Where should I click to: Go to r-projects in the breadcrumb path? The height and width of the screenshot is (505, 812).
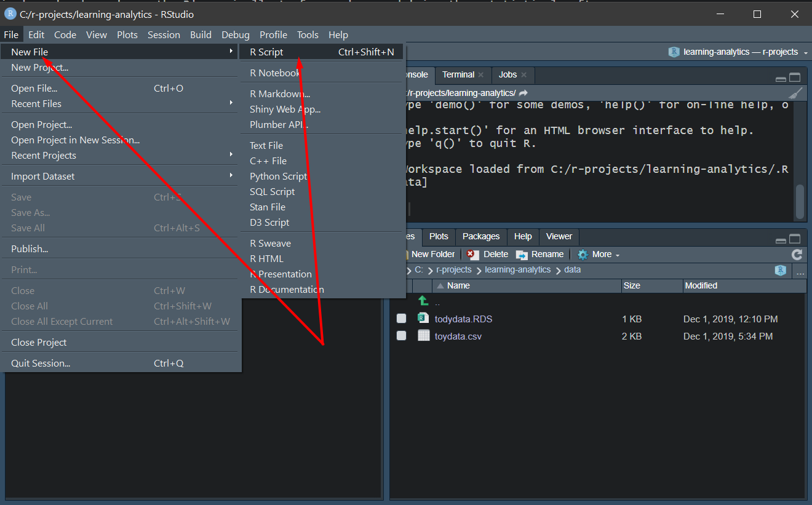[454, 270]
